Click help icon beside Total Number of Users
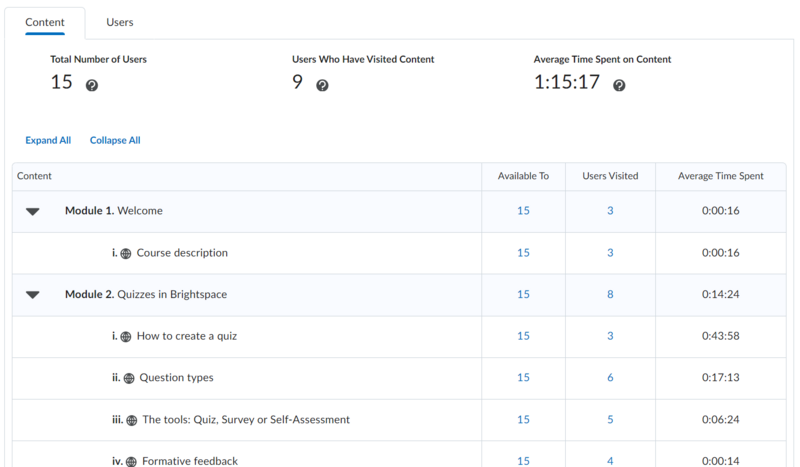Viewport: 800px width, 467px height. point(92,86)
